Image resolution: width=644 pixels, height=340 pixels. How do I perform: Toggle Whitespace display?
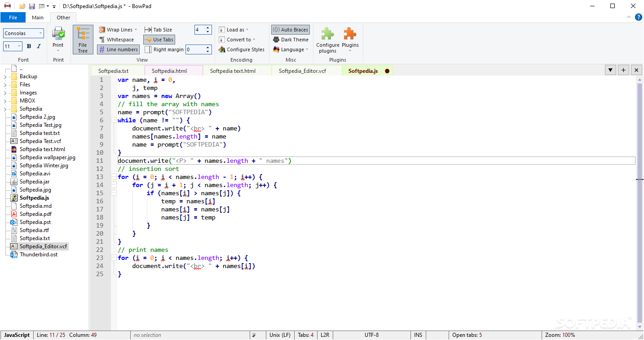pos(116,40)
